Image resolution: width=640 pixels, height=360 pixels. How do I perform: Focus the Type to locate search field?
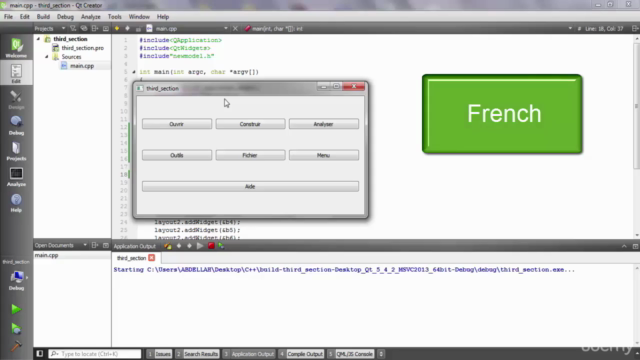click(95, 354)
